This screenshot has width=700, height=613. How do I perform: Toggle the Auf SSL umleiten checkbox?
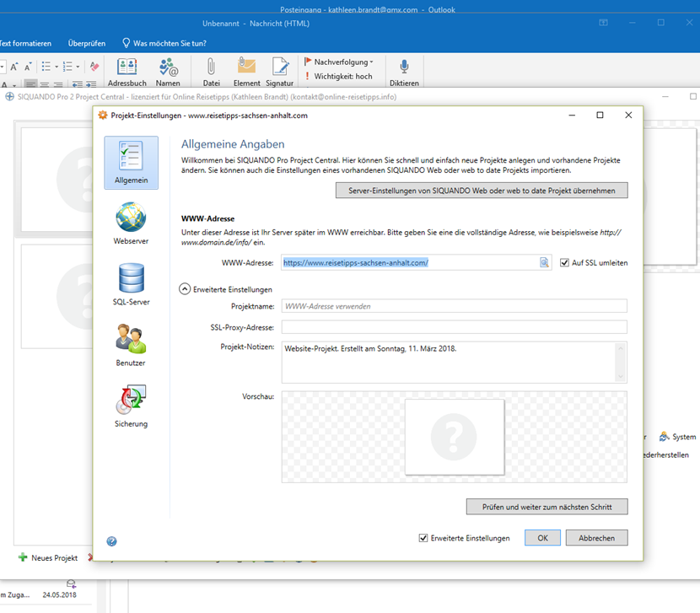point(565,263)
